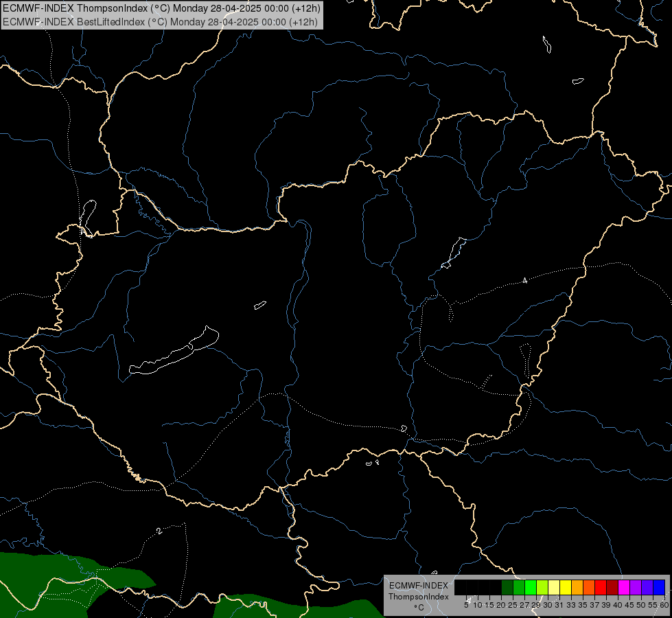The width and height of the screenshot is (672, 618).
Task: Select the medium green 25–27 legend swatch
Action: (x=519, y=588)
